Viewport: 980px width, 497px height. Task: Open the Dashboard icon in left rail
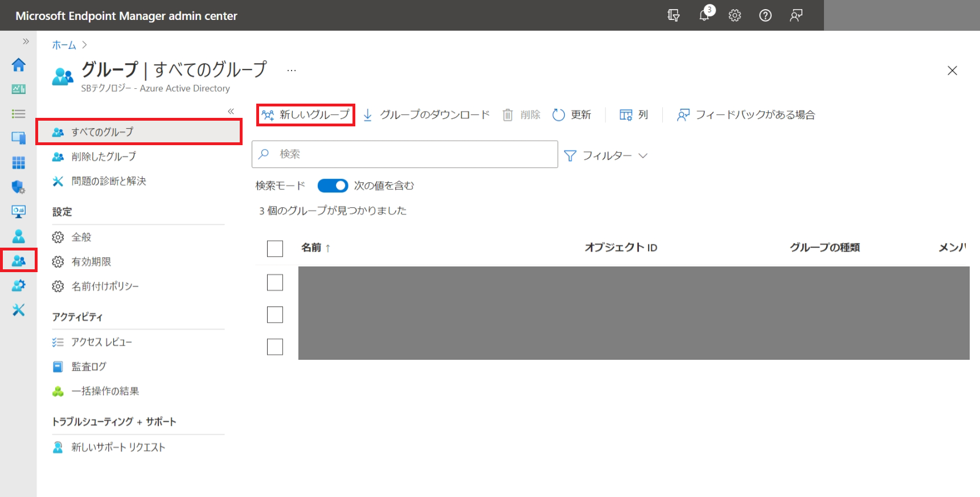coord(18,89)
